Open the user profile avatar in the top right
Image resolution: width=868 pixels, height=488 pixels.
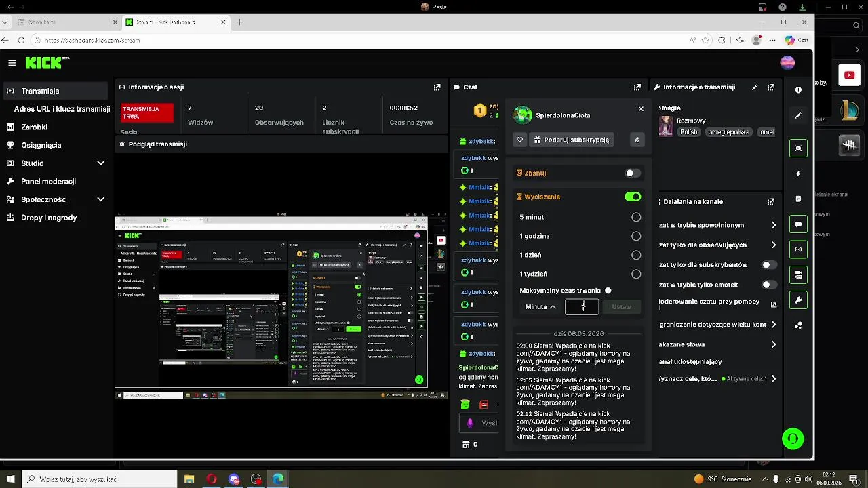pyautogui.click(x=787, y=62)
